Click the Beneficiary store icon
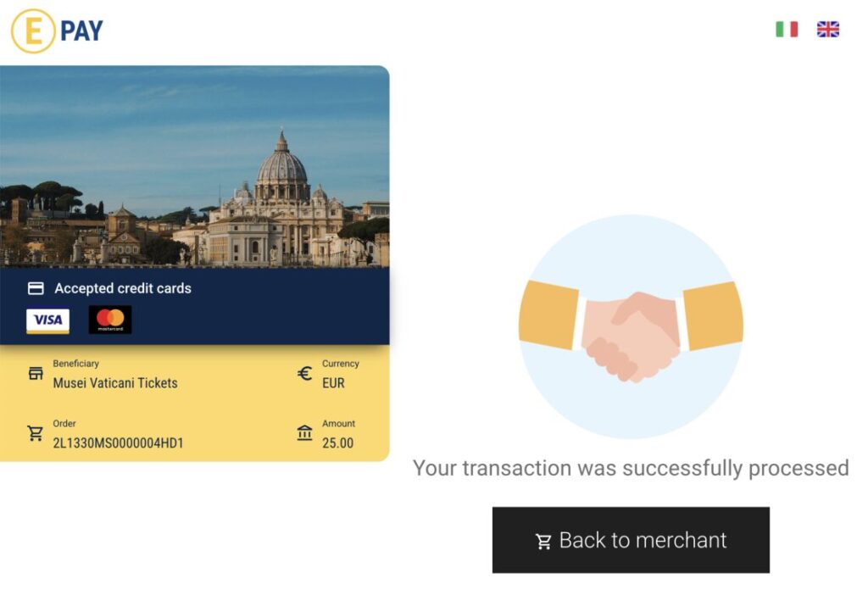This screenshot has width=868, height=590. coord(36,374)
